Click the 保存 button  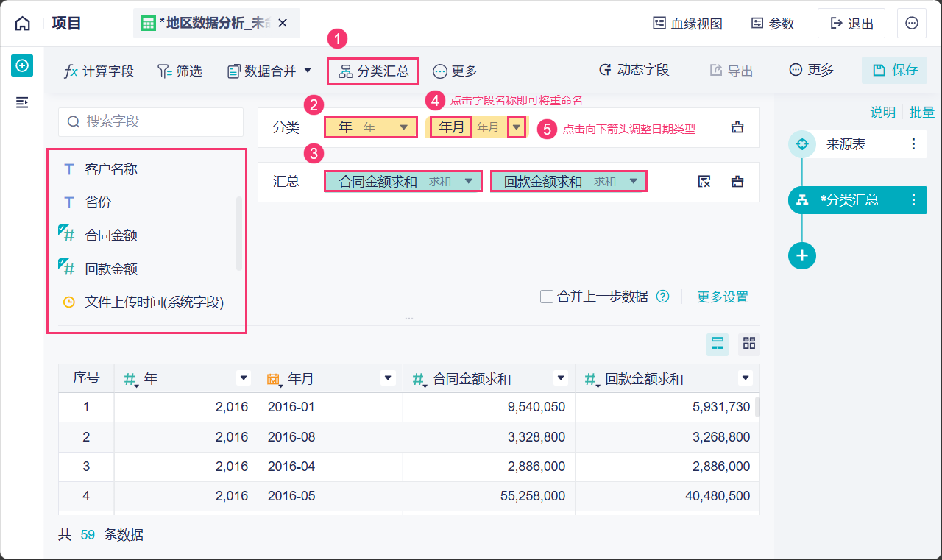tap(895, 70)
